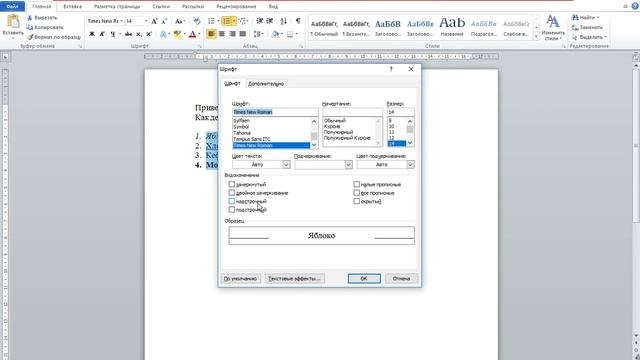Image resolution: width=640 pixels, height=360 pixels.
Task: Click the multilevel list icon
Action: point(242,21)
